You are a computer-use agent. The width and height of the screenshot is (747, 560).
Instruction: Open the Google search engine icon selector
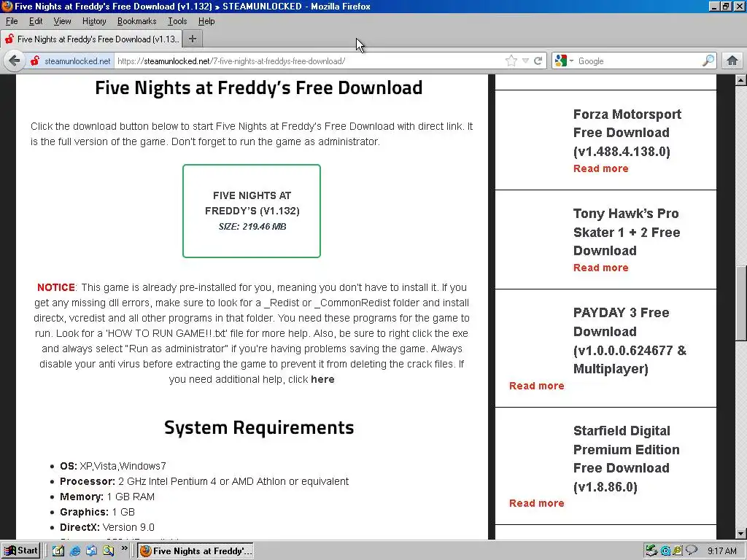564,61
